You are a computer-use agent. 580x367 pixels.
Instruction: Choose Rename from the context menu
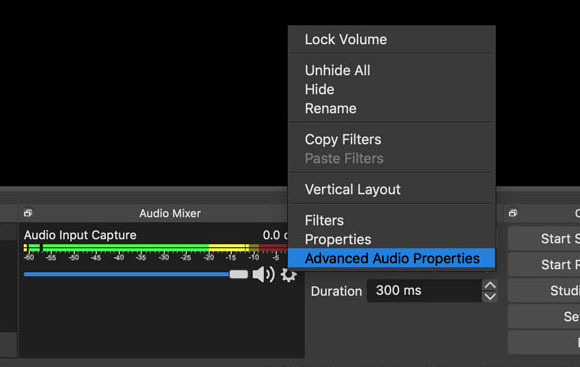[392, 108]
